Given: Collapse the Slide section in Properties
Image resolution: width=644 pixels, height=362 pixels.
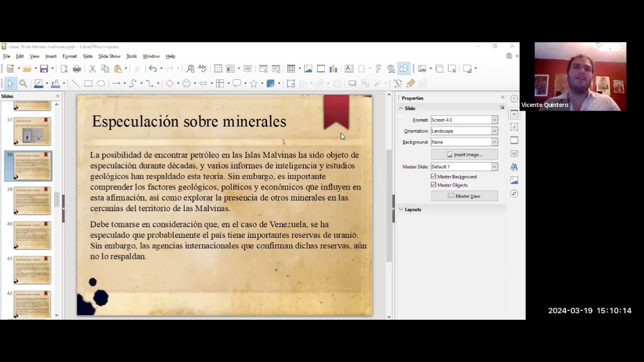Looking at the screenshot, I should (407, 108).
